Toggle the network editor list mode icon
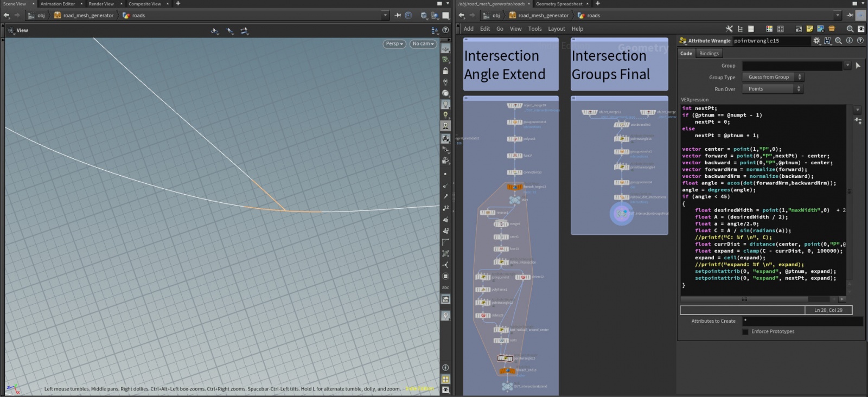 [751, 29]
